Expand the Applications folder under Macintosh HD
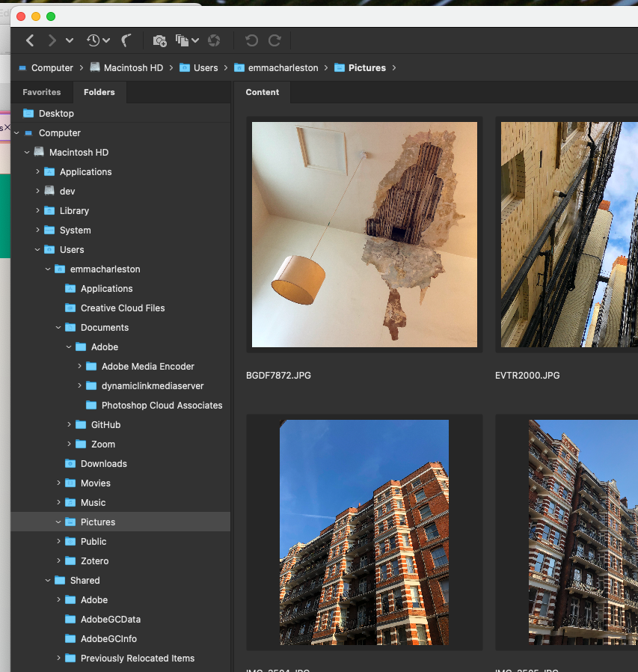The height and width of the screenshot is (672, 638). tap(37, 171)
